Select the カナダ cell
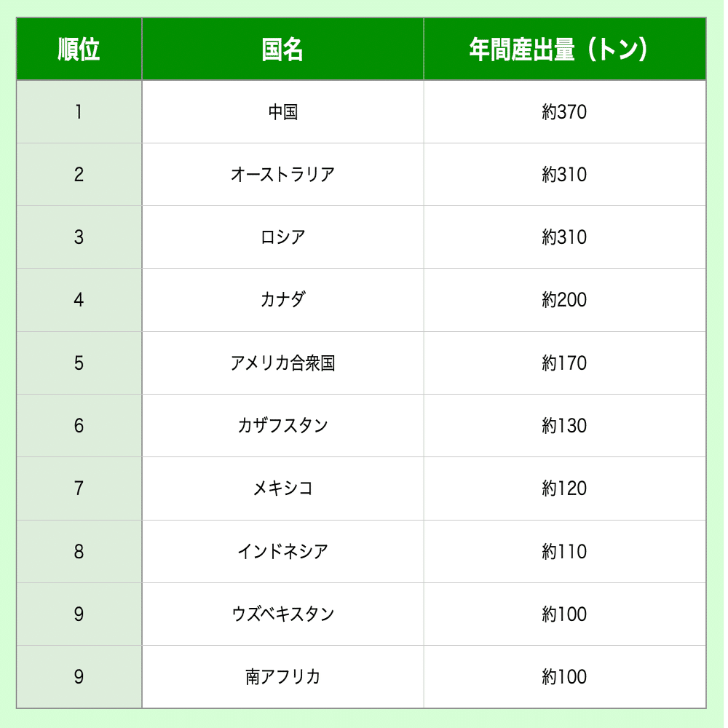The width and height of the screenshot is (728, 728). coord(282,300)
